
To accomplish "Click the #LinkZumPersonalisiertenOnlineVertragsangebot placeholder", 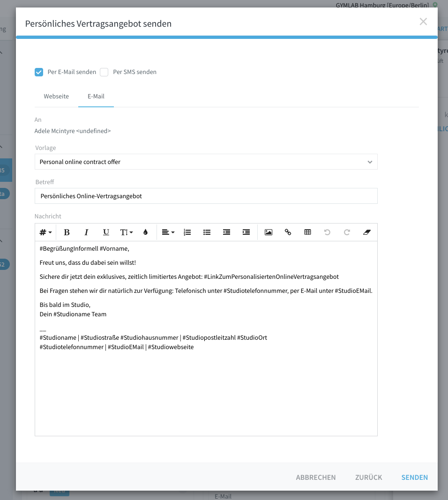I will click(x=271, y=277).
